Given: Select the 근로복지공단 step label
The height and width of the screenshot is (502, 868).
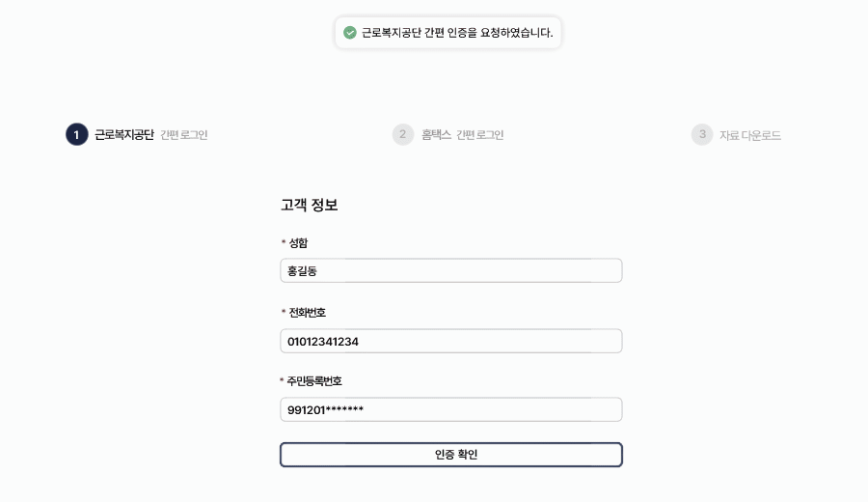Looking at the screenshot, I should point(123,135).
